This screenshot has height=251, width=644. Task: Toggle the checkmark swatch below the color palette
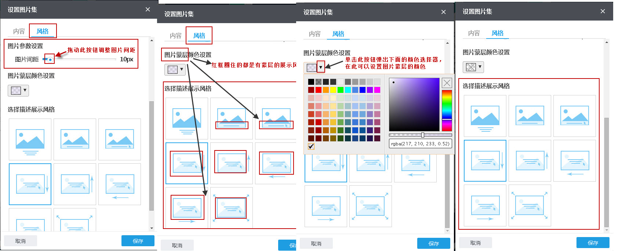tap(311, 146)
